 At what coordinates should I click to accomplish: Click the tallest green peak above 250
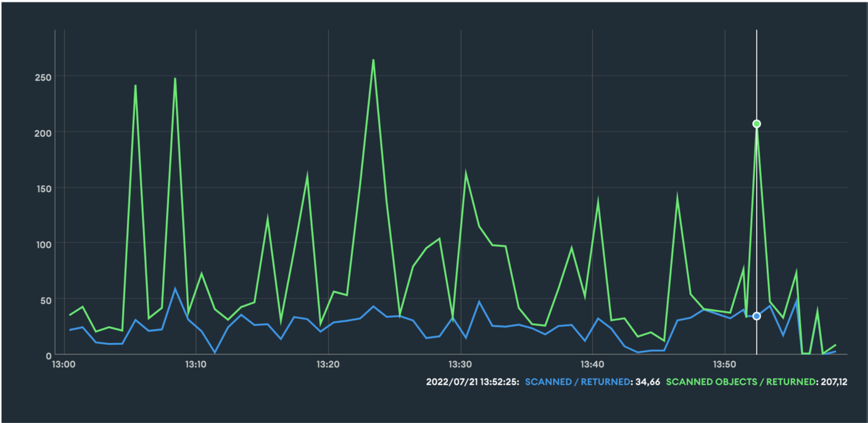click(x=373, y=60)
